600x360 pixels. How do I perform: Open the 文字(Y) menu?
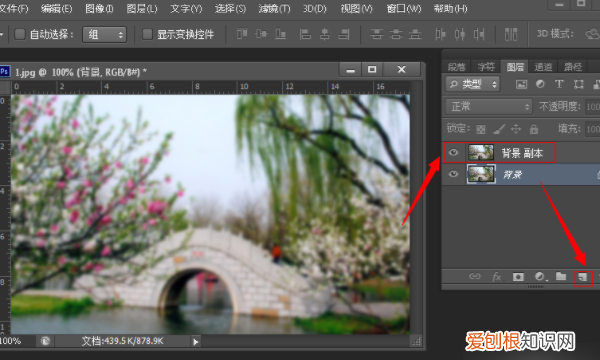[186, 8]
